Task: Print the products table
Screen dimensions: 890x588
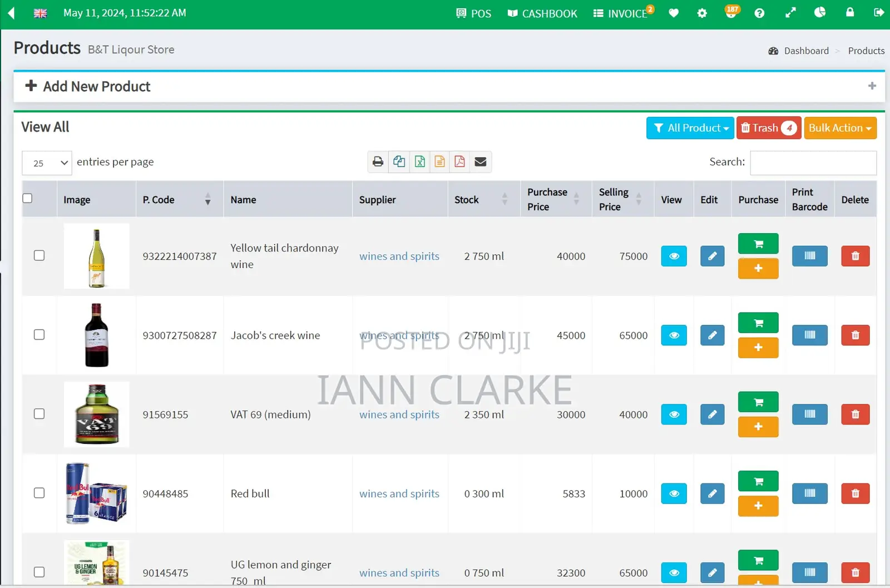Action: click(378, 162)
